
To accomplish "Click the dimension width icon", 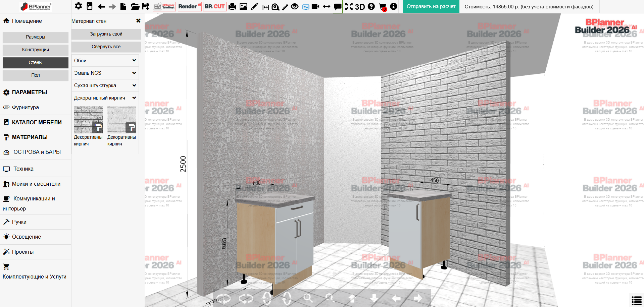I will (265, 7).
